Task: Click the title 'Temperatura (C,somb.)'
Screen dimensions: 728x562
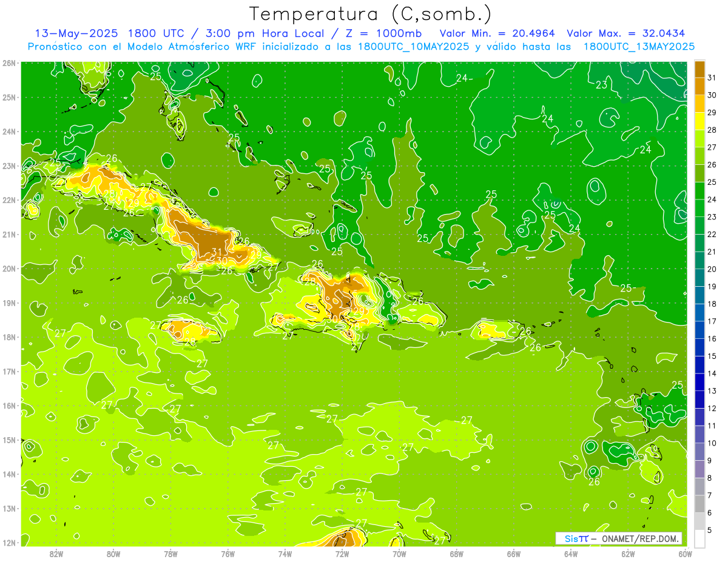Action: coord(371,14)
